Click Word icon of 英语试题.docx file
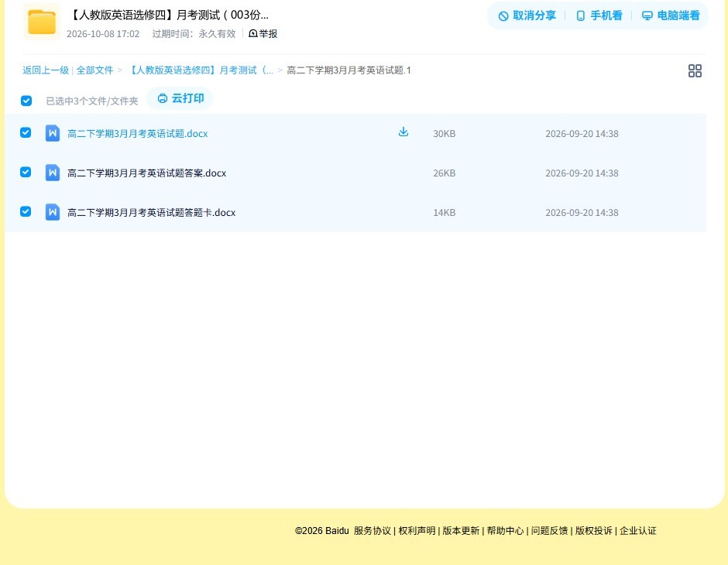728x565 pixels. point(53,133)
